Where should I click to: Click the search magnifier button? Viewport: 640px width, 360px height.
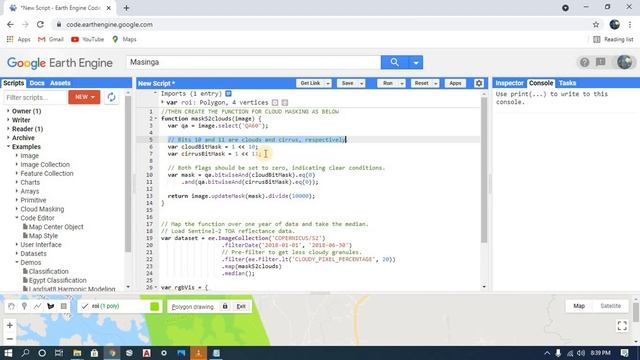[x=394, y=62]
